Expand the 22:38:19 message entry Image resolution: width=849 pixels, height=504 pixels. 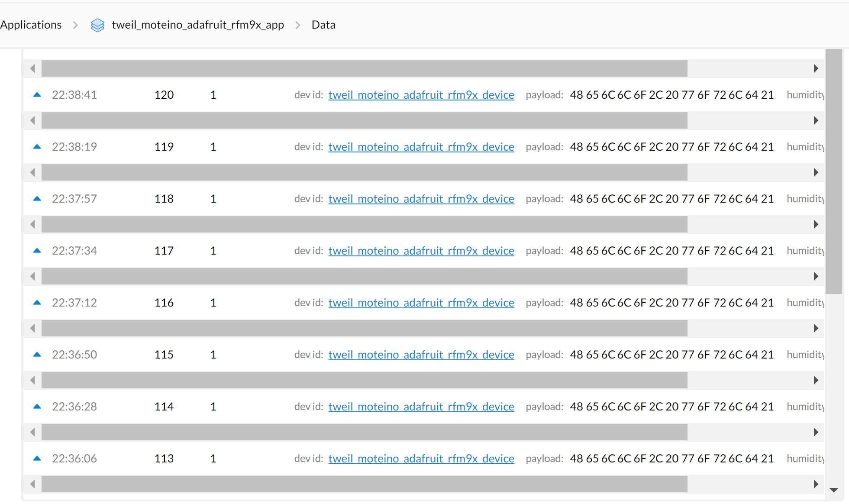click(74, 147)
